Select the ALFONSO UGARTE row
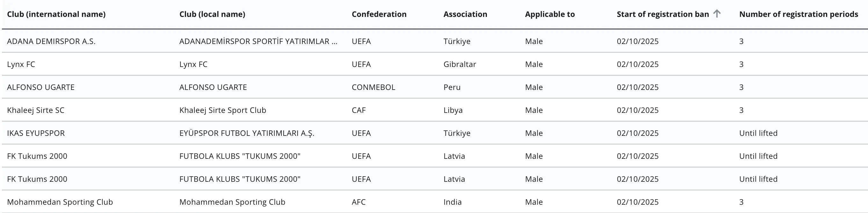Viewport: 868px width, 213px height. click(x=41, y=87)
